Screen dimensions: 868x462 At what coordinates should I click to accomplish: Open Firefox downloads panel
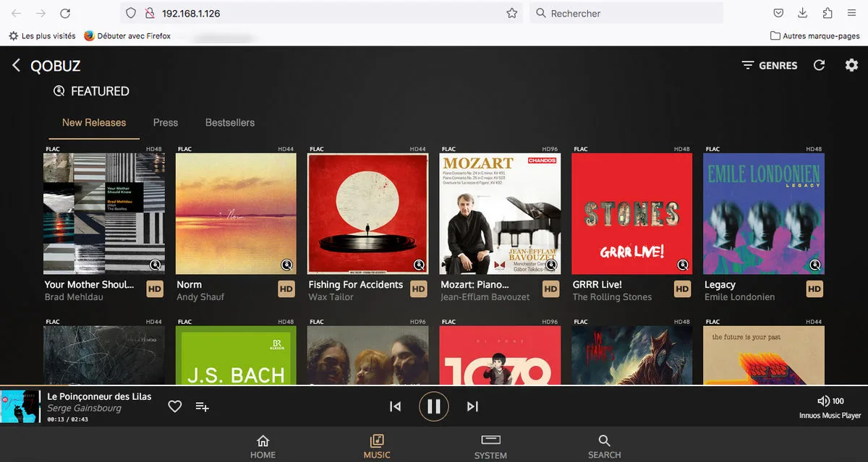803,13
